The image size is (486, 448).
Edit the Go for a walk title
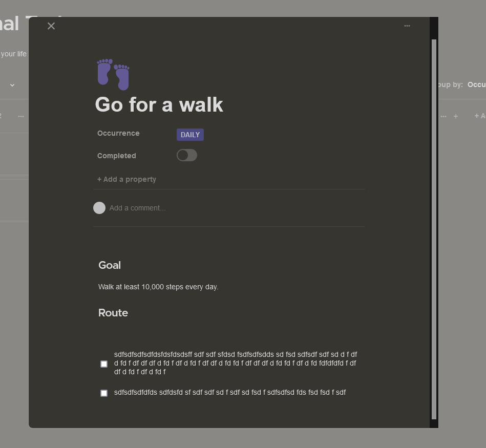pyautogui.click(x=159, y=105)
